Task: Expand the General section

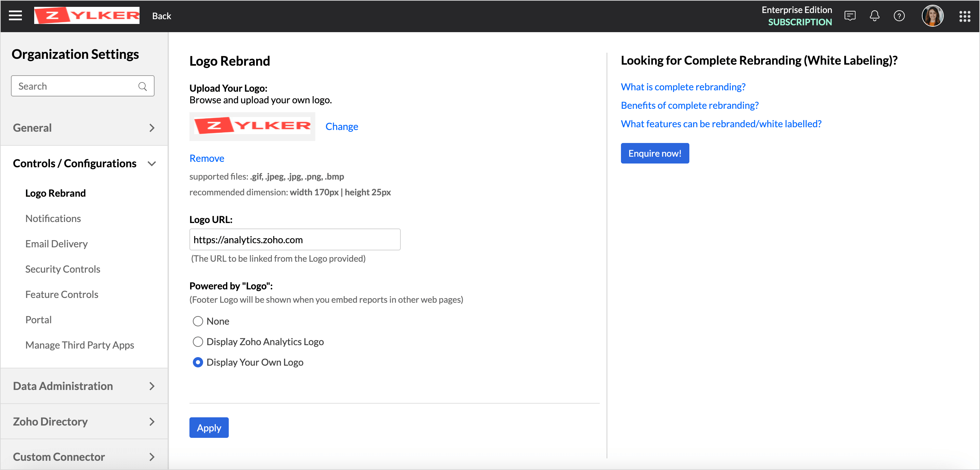Action: pyautogui.click(x=84, y=128)
